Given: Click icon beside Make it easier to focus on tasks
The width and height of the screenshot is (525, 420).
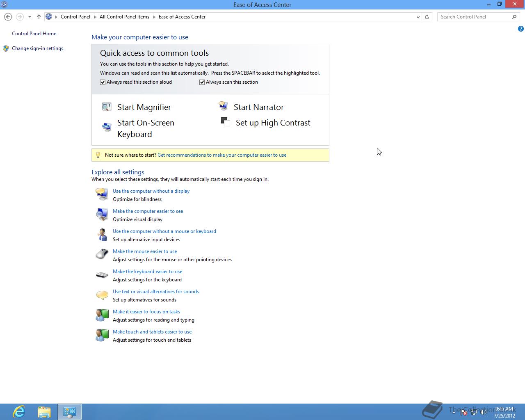Looking at the screenshot, I should click(102, 315).
